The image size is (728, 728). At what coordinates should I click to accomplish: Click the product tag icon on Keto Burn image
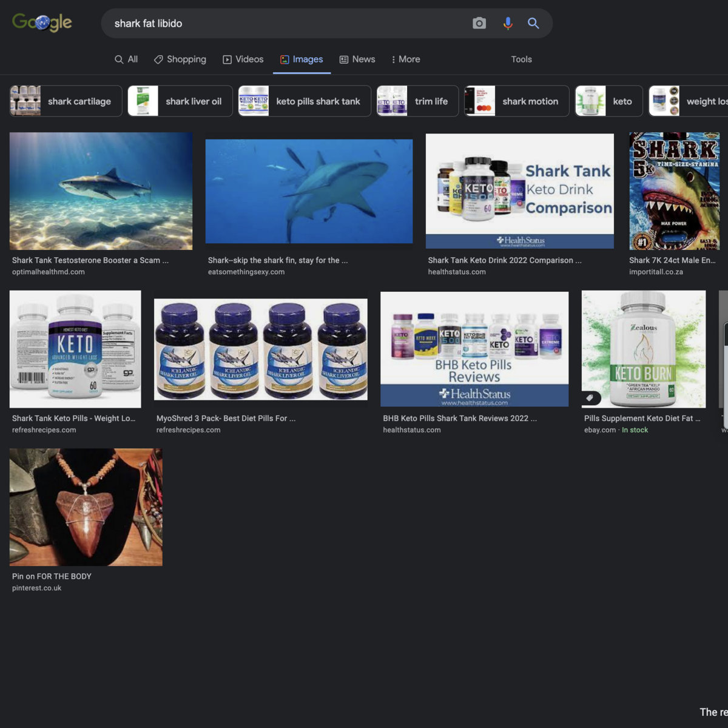click(x=590, y=398)
